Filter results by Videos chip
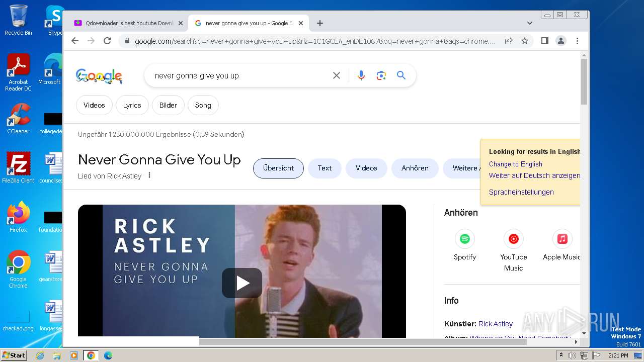Image resolution: width=644 pixels, height=362 pixels. click(94, 105)
